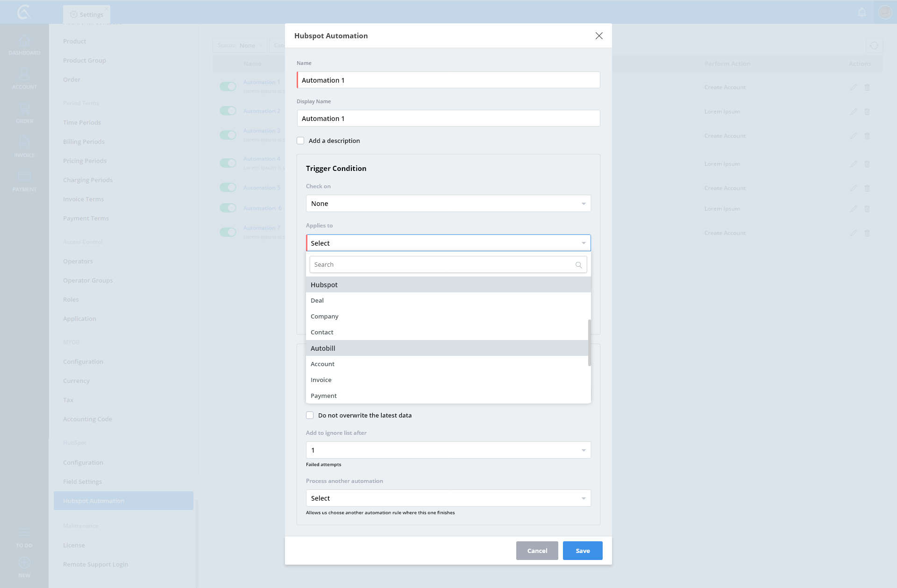Click the Cancel button
897x588 pixels.
tap(537, 551)
